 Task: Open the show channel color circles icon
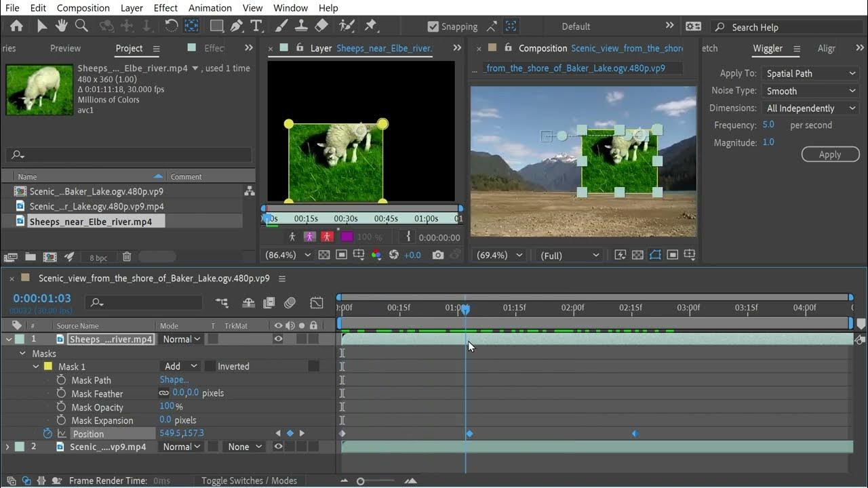(x=376, y=255)
